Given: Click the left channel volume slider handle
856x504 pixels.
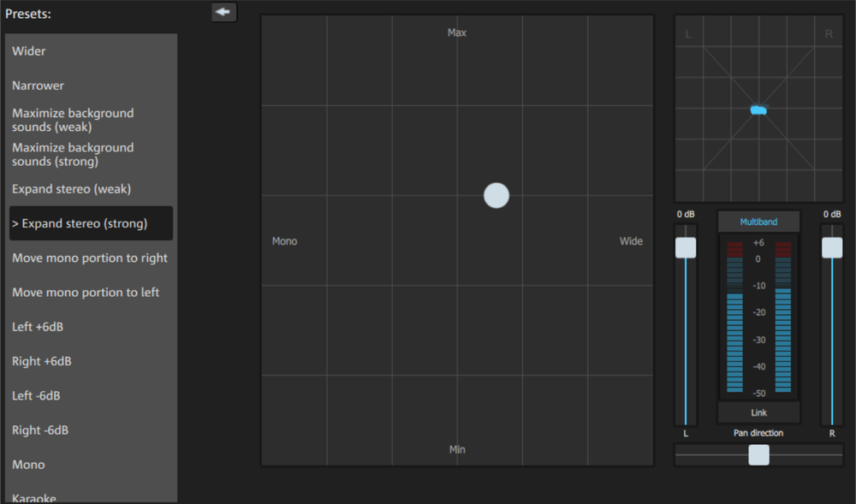Looking at the screenshot, I should tap(686, 247).
